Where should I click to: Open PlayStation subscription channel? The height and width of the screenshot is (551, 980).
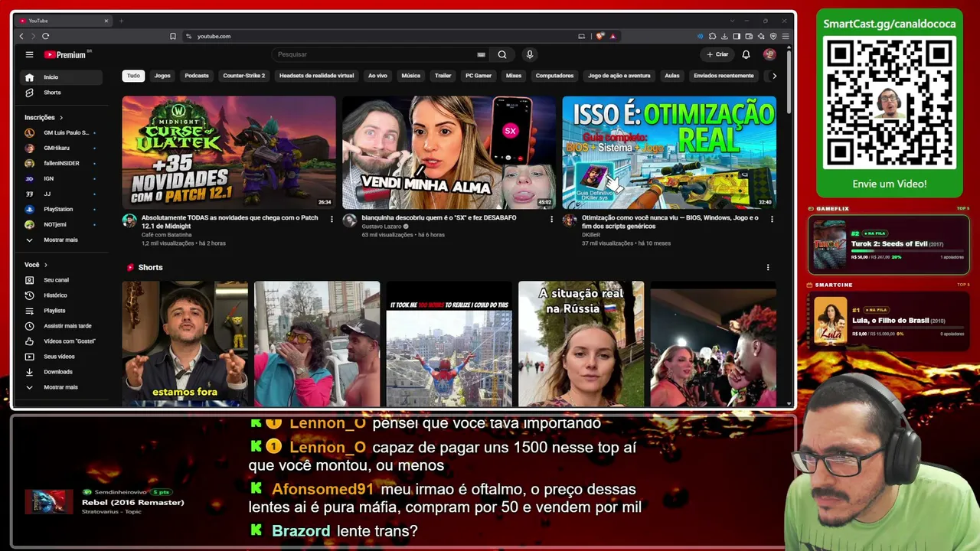(x=61, y=210)
